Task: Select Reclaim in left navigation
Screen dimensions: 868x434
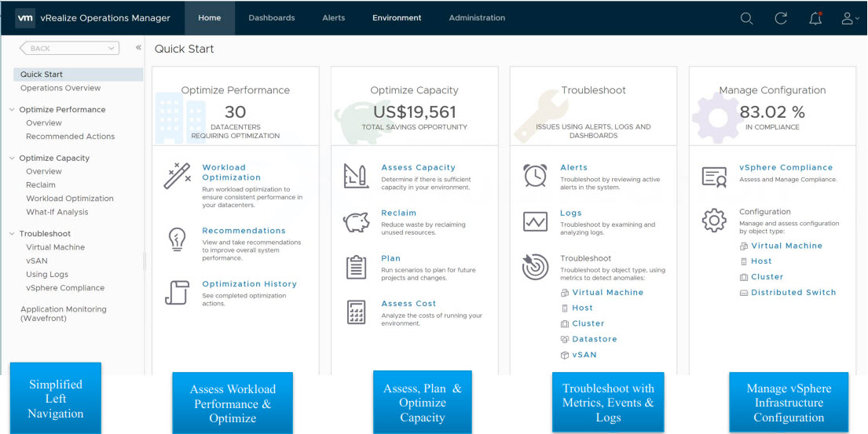Action: 40,184
